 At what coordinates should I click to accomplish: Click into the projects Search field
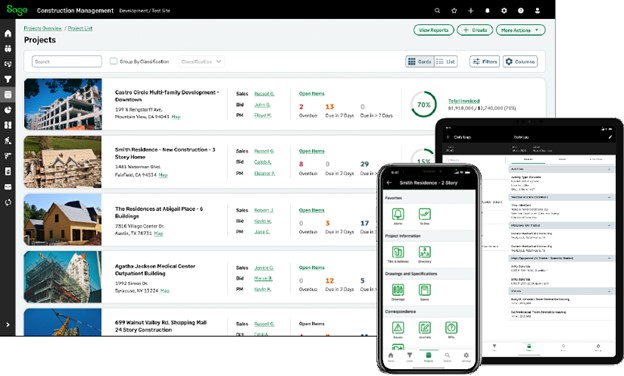pyautogui.click(x=66, y=61)
